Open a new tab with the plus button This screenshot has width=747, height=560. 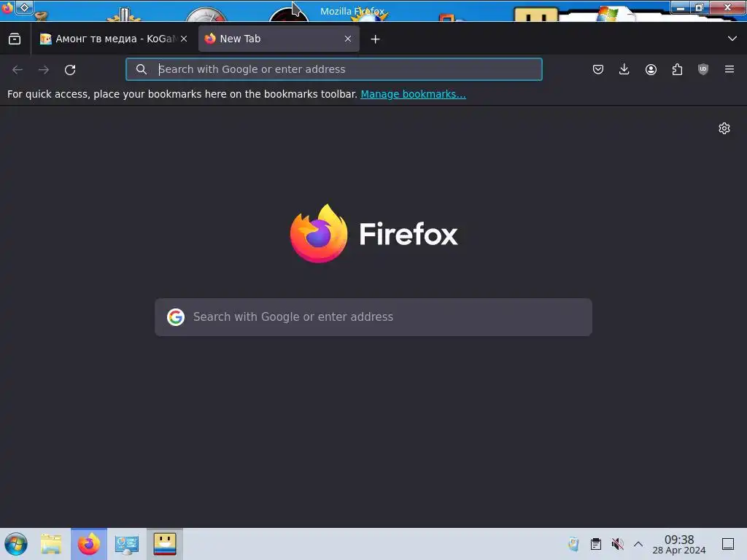[376, 39]
